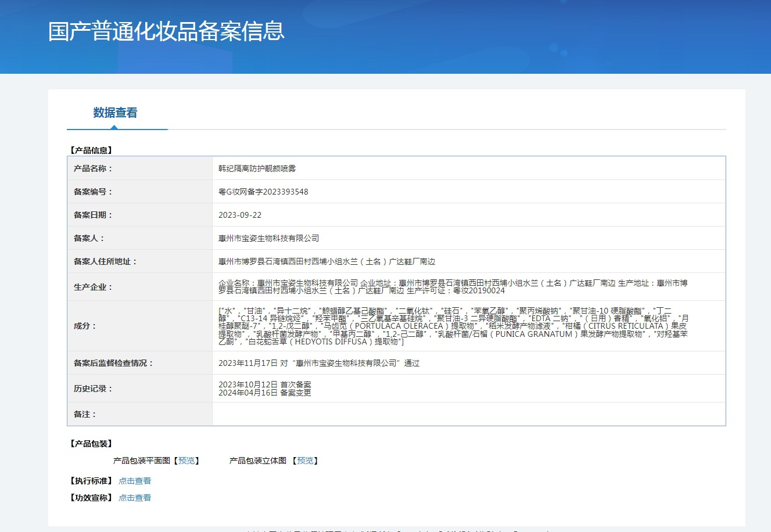Click the filing date 2023-09-22
This screenshot has width=771, height=532.
tap(240, 215)
